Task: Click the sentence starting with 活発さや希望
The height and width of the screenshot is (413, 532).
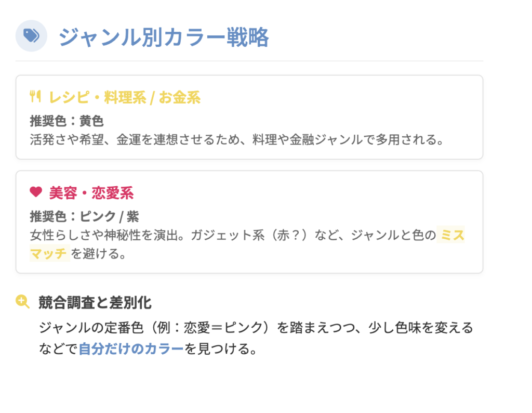Action: pyautogui.click(x=236, y=139)
